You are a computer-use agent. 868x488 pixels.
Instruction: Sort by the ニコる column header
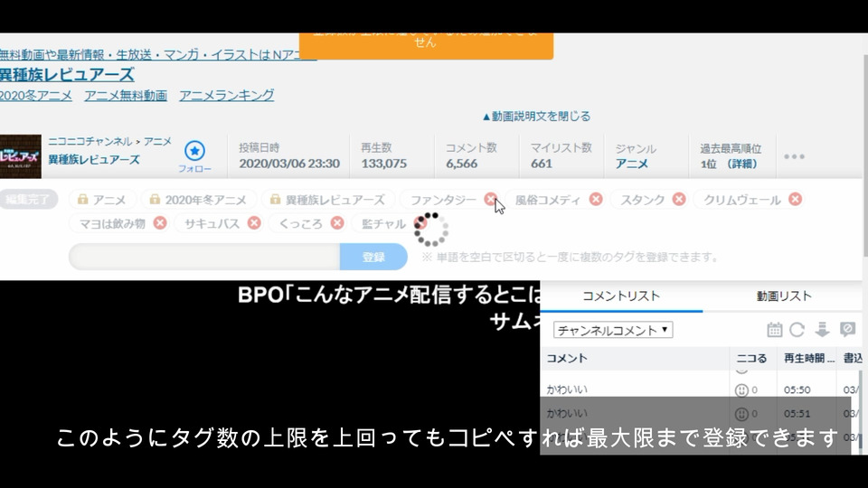tap(753, 359)
